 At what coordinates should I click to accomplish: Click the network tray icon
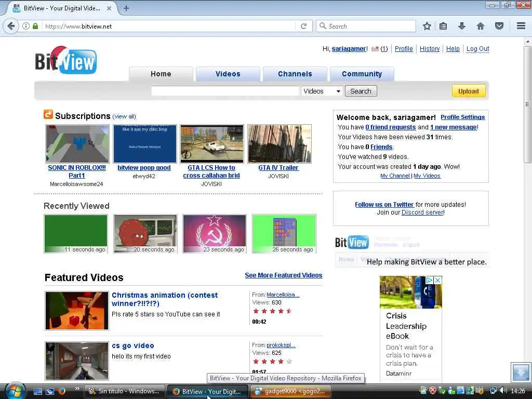click(494, 391)
